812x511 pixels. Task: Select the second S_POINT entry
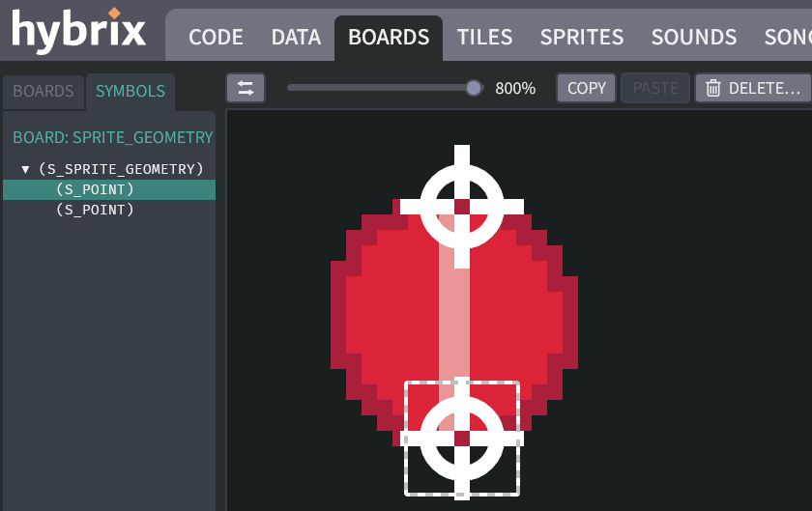coord(95,210)
